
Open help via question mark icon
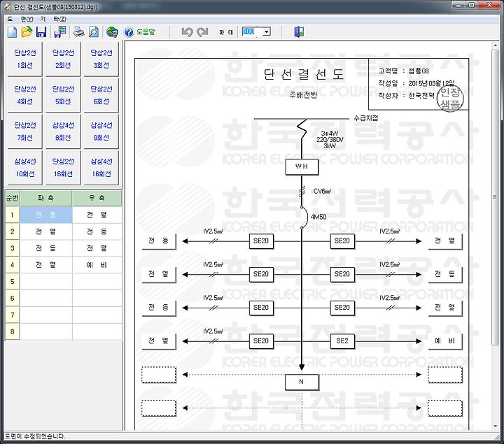coord(129,31)
